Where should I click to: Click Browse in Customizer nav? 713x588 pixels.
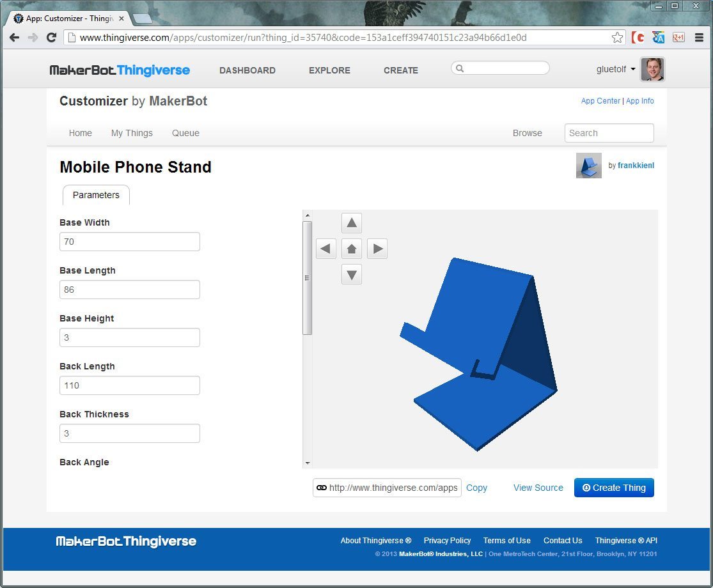coord(528,133)
